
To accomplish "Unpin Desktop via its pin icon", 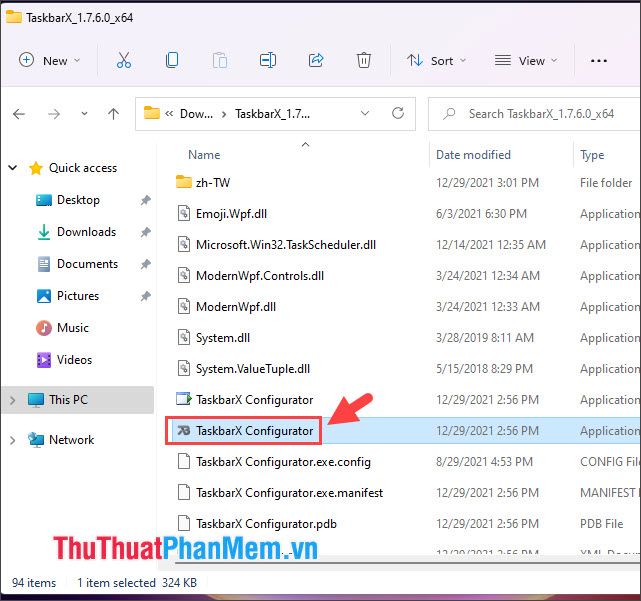I will pyautogui.click(x=146, y=200).
